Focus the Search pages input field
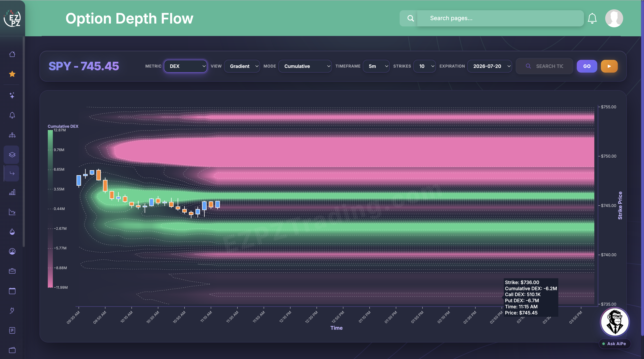This screenshot has height=359, width=644. [500, 18]
